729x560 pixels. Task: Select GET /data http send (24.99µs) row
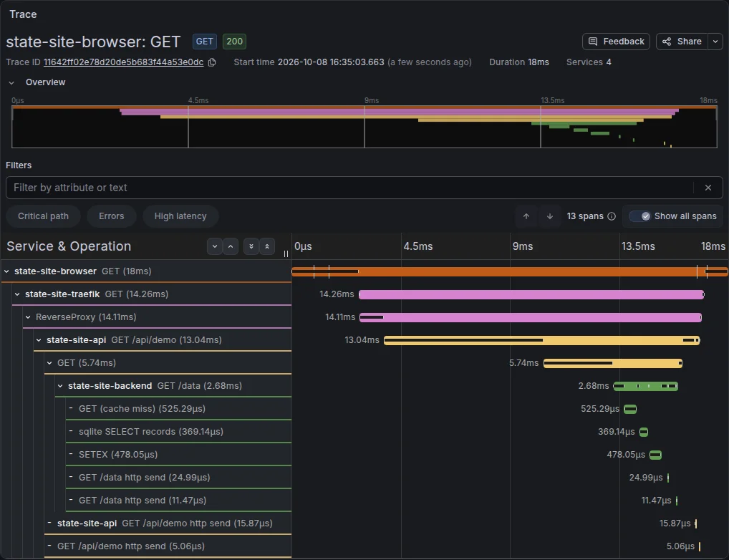tap(178, 478)
